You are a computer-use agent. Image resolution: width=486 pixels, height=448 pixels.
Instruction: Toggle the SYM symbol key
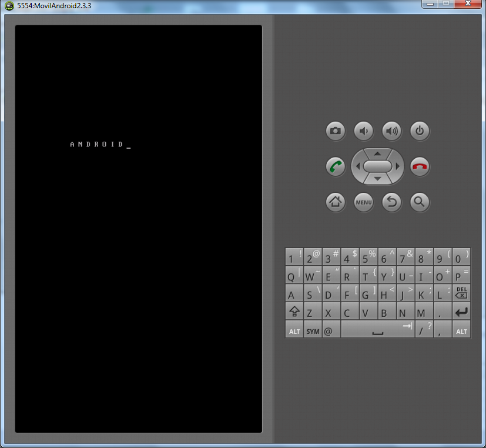coord(312,330)
